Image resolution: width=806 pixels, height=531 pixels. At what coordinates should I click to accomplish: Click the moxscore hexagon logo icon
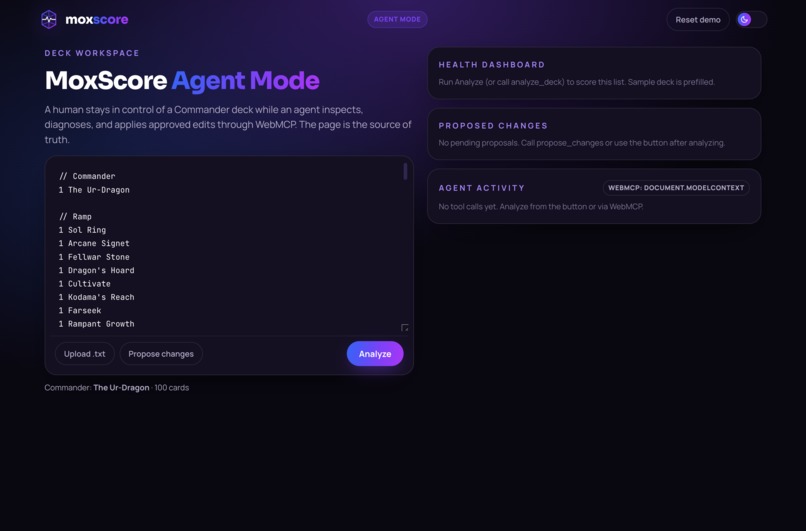[x=49, y=20]
